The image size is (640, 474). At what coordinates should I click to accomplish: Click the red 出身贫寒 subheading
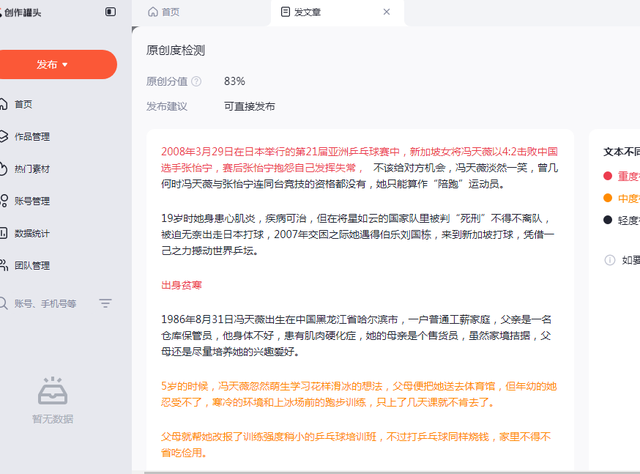tap(182, 285)
